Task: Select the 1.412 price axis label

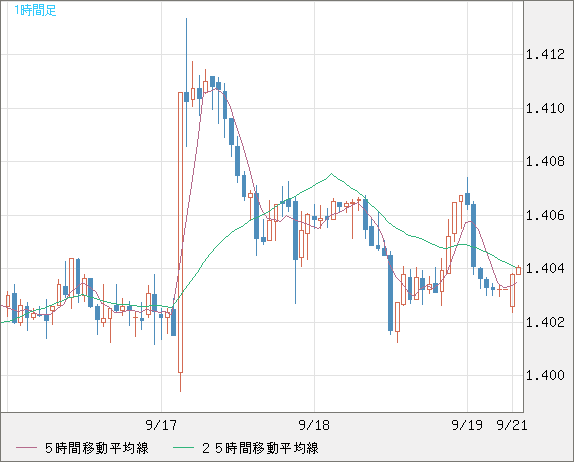Action: coord(545,55)
